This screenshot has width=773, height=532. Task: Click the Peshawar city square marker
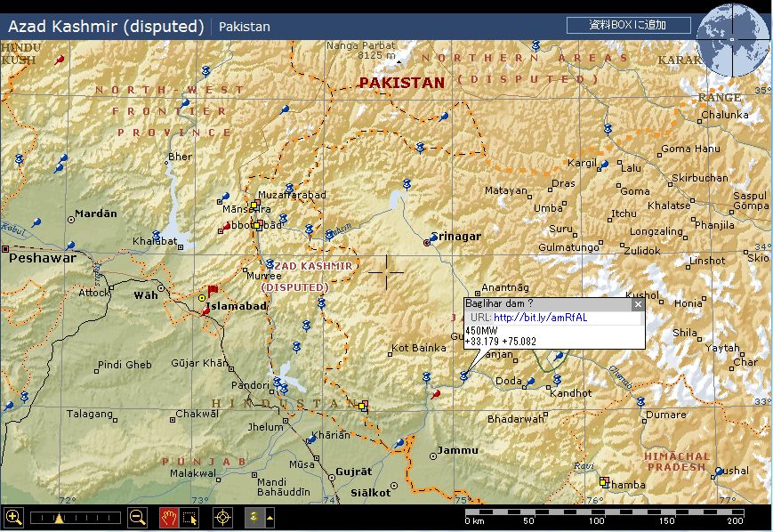tap(5, 249)
